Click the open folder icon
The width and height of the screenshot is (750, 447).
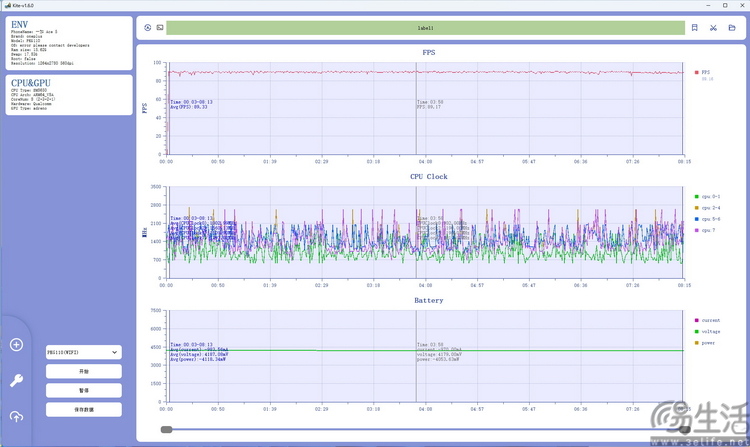coord(732,28)
